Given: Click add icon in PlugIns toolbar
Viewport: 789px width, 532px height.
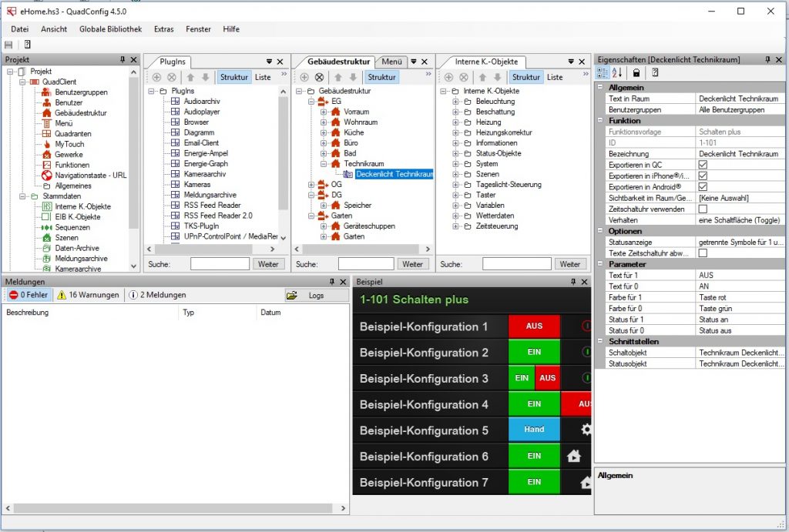Looking at the screenshot, I should point(157,77).
